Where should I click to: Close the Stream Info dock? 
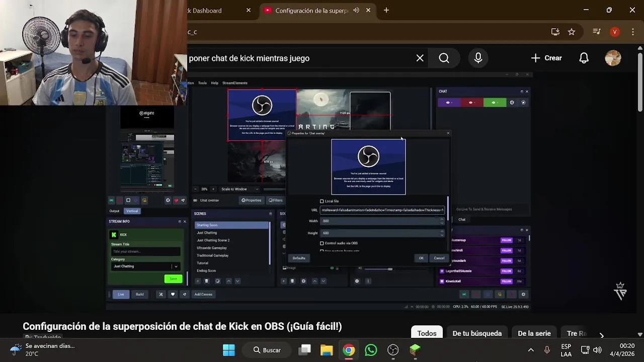[185, 221]
